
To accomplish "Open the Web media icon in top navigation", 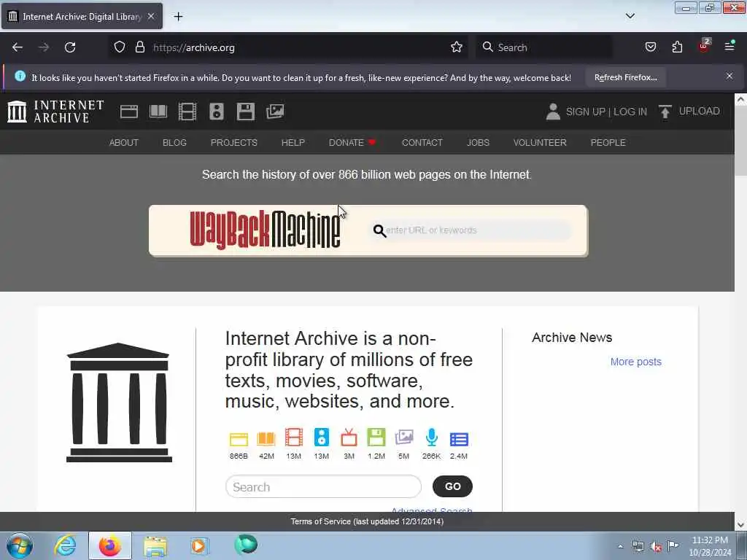I will click(x=129, y=112).
